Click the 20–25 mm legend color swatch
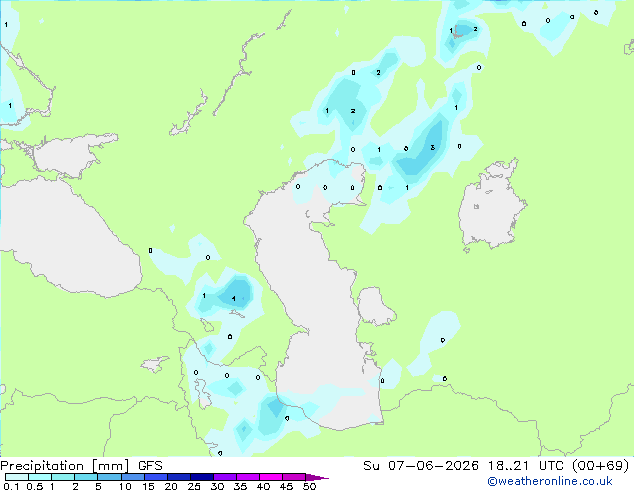The width and height of the screenshot is (634, 490). tap(178, 477)
